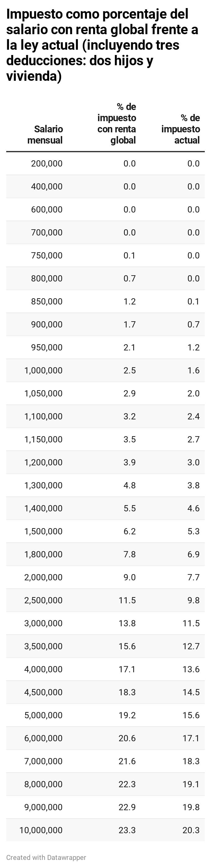Image resolution: width=211 pixels, height=868 pixels.
Task: Click the 12.7 impuesto actual value
Action: coord(191,646)
